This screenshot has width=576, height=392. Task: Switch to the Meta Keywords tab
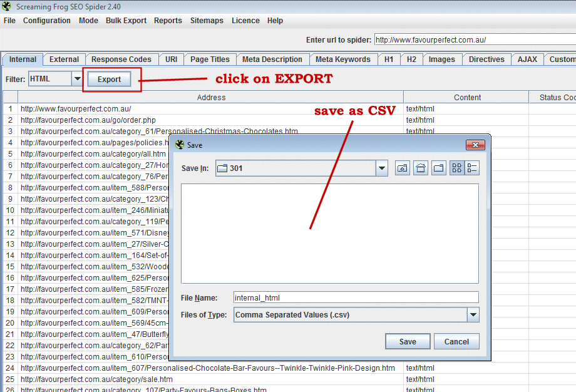[x=343, y=59]
